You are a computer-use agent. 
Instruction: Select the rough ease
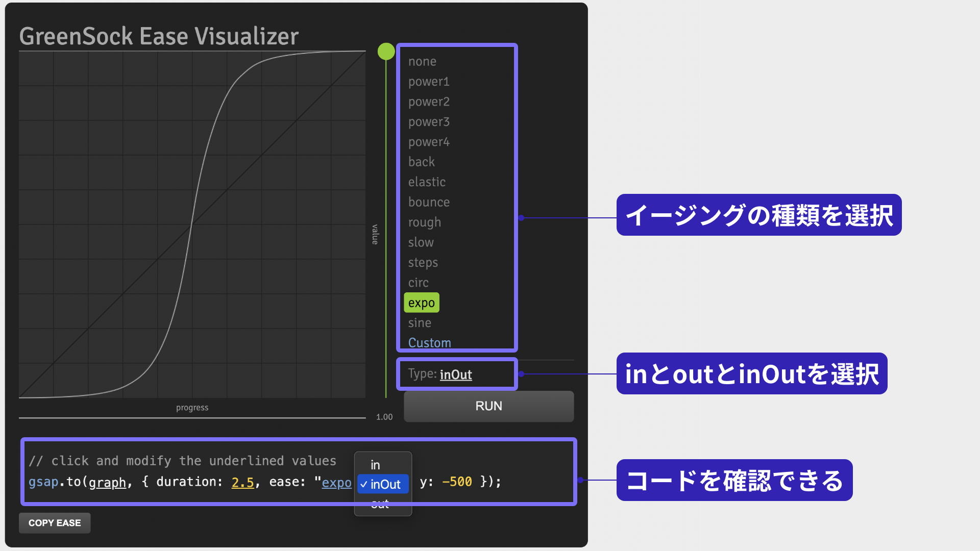[424, 222]
